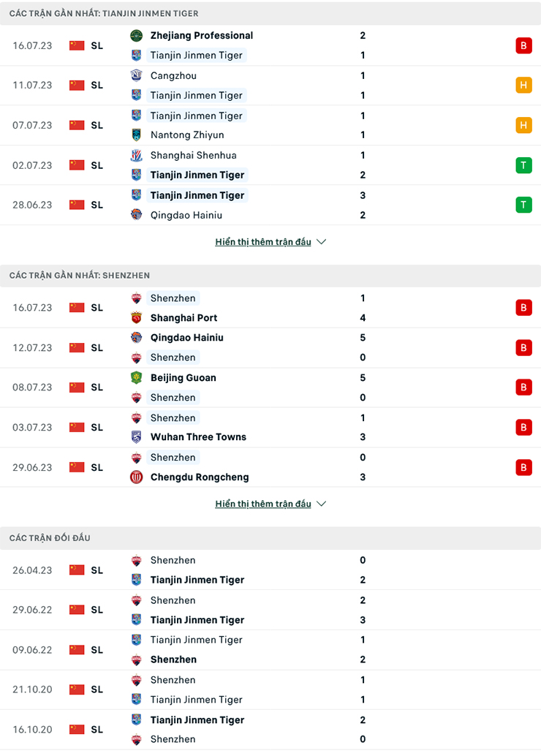
Task: Click the Chengdu Rongcheng team logo
Action: coord(136,477)
